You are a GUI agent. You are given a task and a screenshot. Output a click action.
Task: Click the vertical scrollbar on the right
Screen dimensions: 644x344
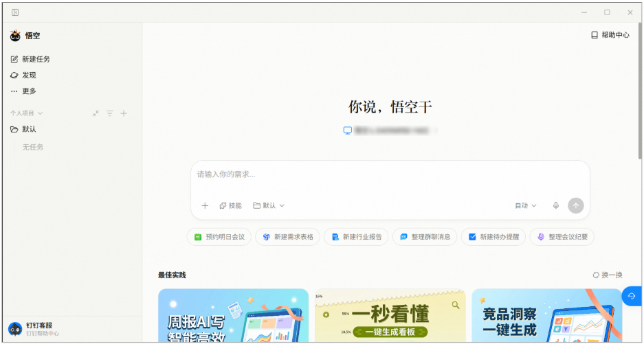(639, 91)
